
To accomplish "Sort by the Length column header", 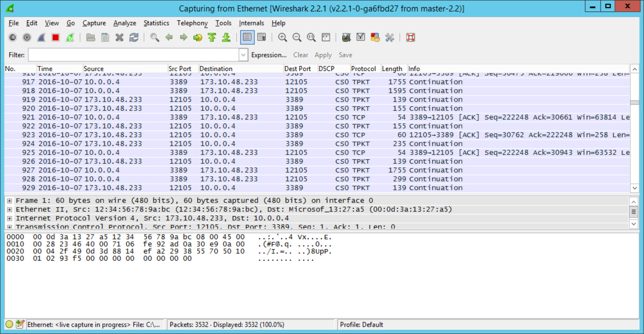I will point(394,69).
